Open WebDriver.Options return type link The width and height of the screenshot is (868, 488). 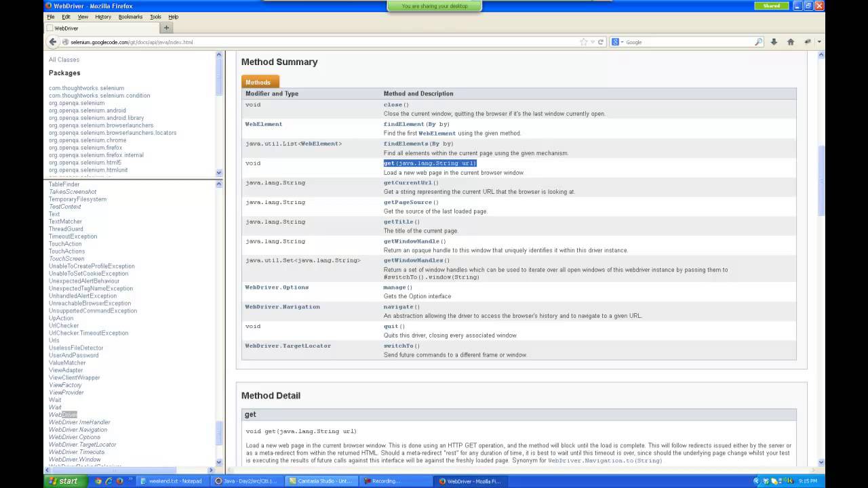[x=277, y=287]
